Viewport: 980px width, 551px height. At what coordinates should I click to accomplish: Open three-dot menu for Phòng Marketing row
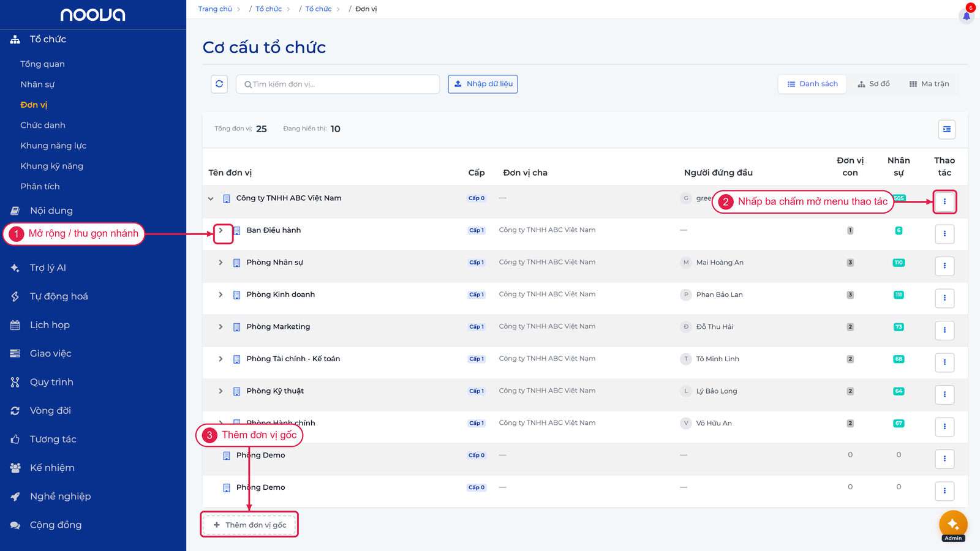coord(944,330)
